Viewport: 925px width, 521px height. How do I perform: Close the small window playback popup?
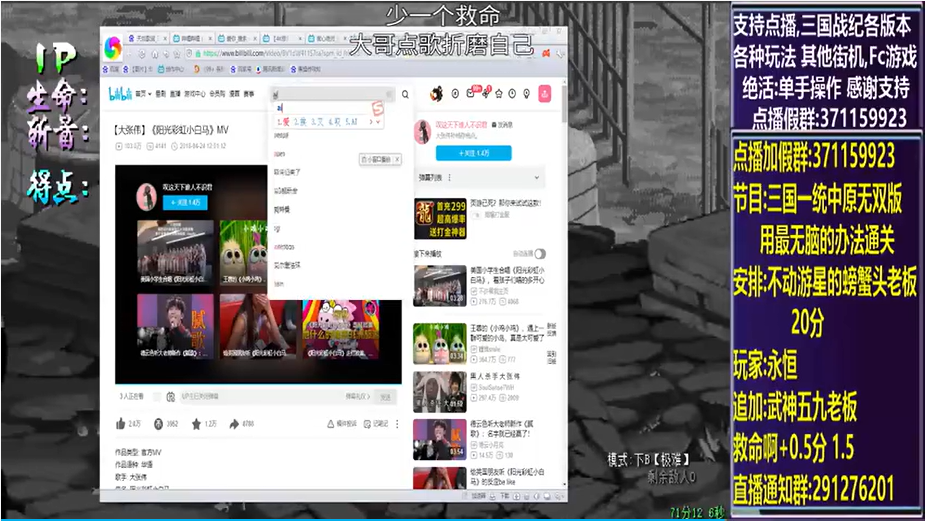398,159
